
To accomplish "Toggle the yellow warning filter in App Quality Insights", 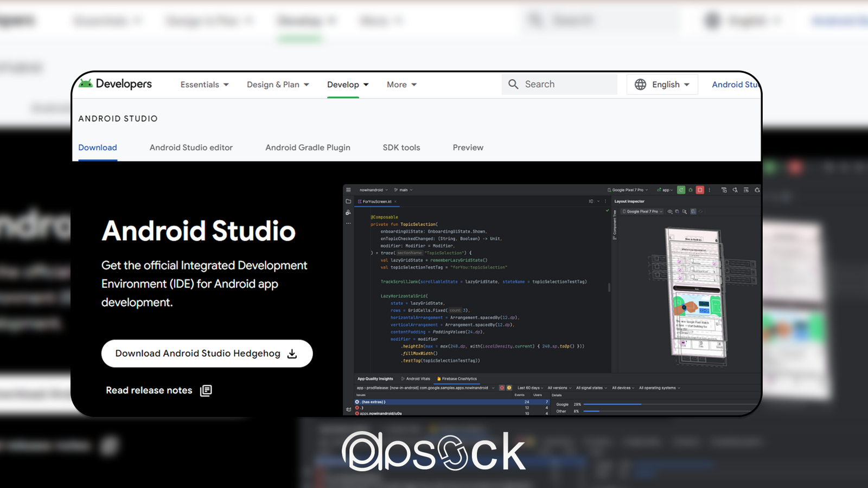I will [x=509, y=388].
